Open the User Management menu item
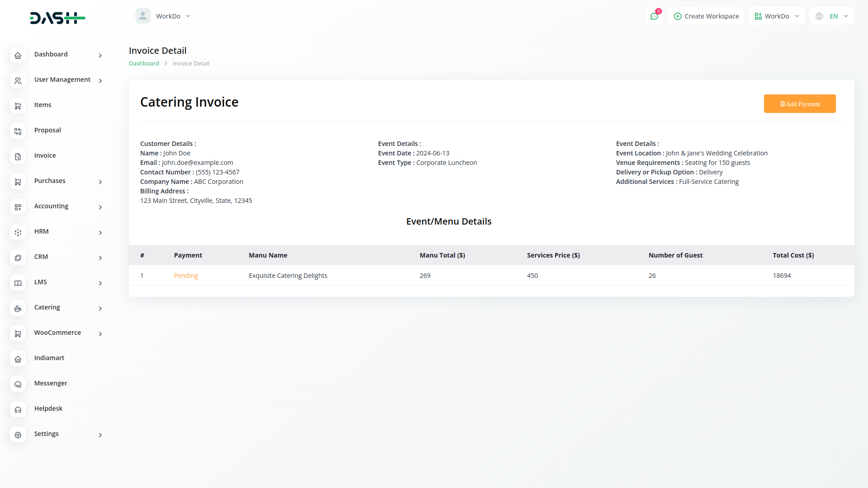 click(62, 80)
